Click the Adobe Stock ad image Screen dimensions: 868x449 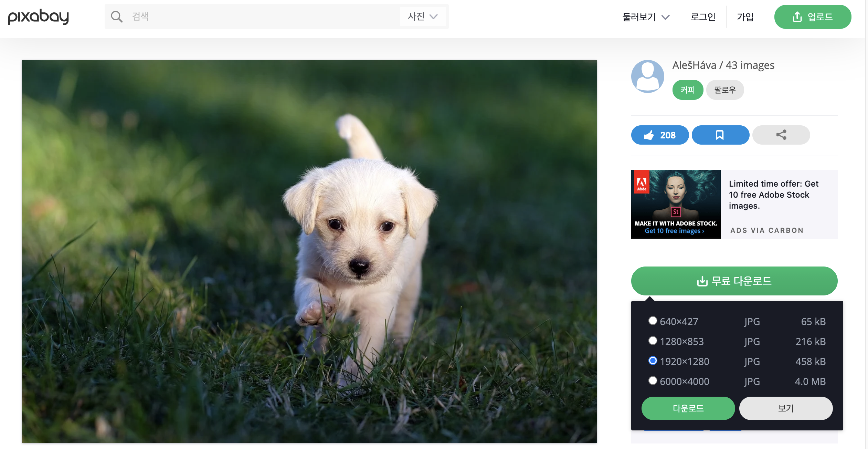(x=675, y=204)
